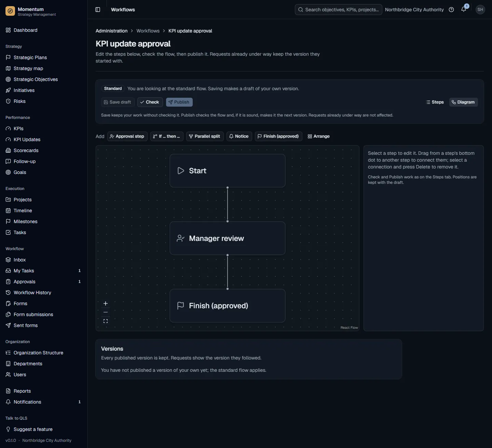492x448 pixels.
Task: Open My Tasks in sidebar
Action: pyautogui.click(x=43, y=271)
